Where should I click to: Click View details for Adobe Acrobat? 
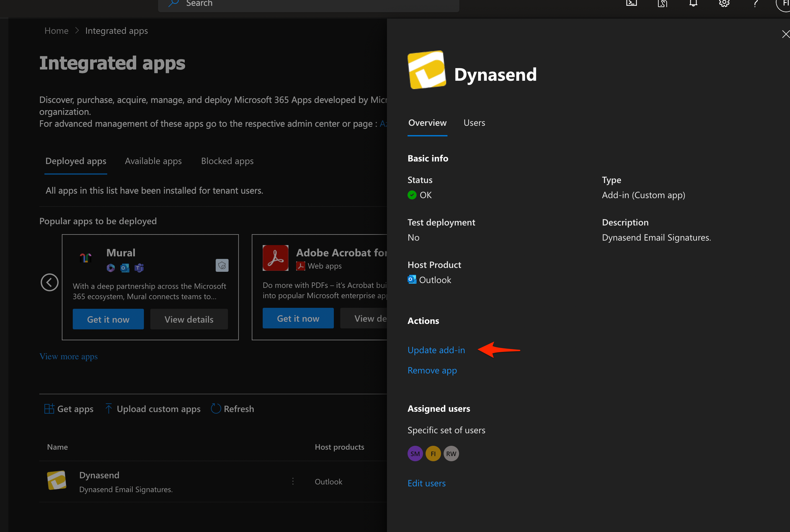(x=363, y=318)
